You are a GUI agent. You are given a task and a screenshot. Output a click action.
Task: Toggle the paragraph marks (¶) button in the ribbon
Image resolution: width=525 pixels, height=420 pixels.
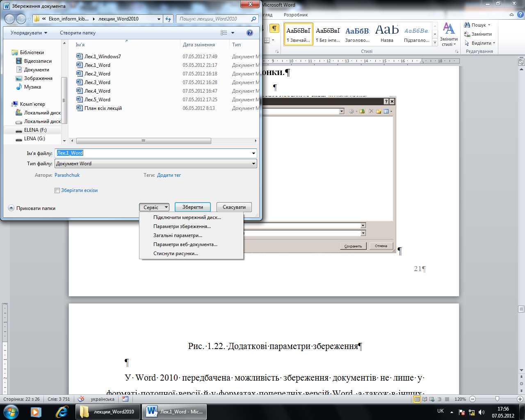(x=274, y=28)
